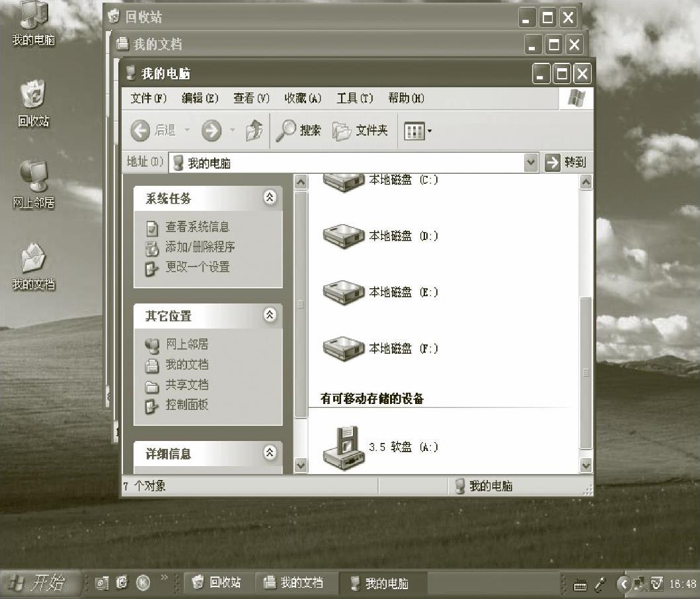This screenshot has height=599, width=700.
Task: Select local disk (F:) drive icon
Action: tap(343, 349)
